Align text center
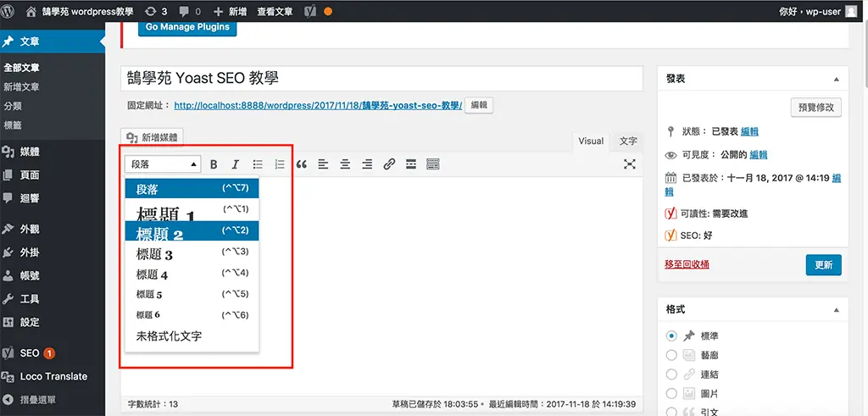The image size is (868, 416). coord(345,164)
